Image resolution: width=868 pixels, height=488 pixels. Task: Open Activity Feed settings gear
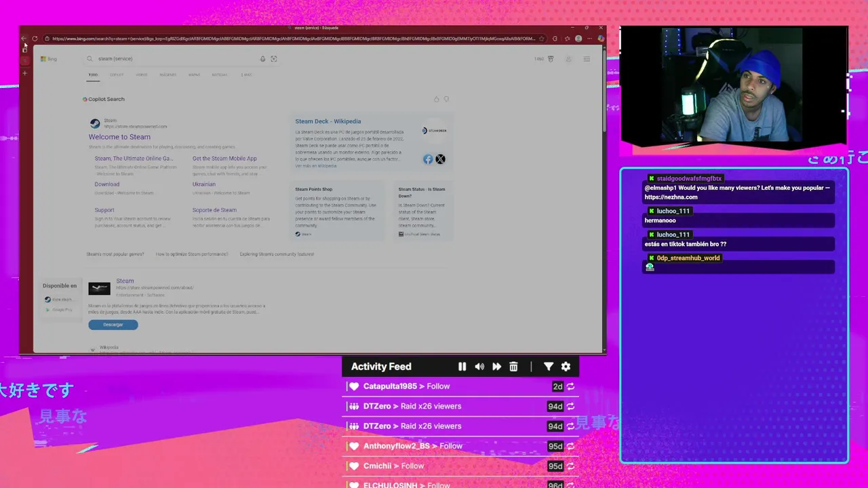coord(566,367)
